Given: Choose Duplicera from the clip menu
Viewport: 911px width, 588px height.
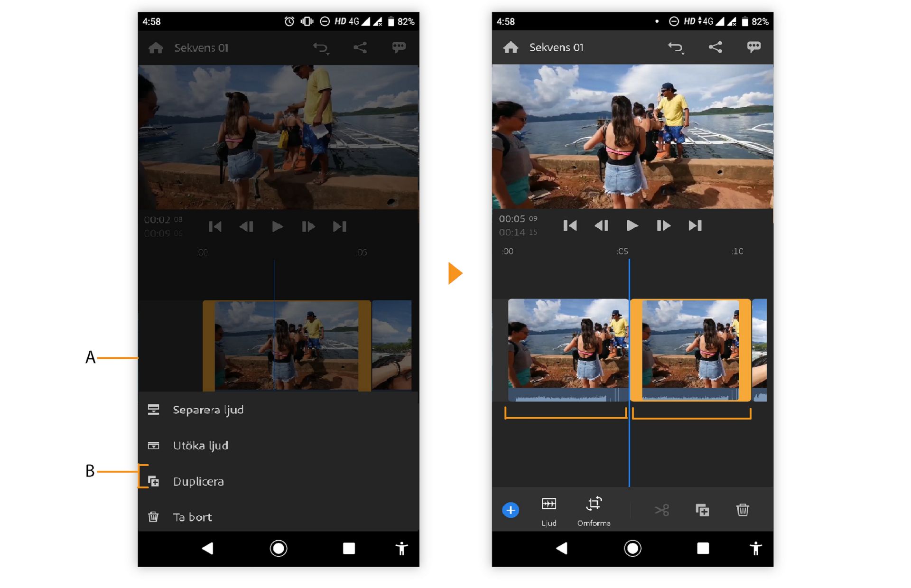Looking at the screenshot, I should 198,482.
